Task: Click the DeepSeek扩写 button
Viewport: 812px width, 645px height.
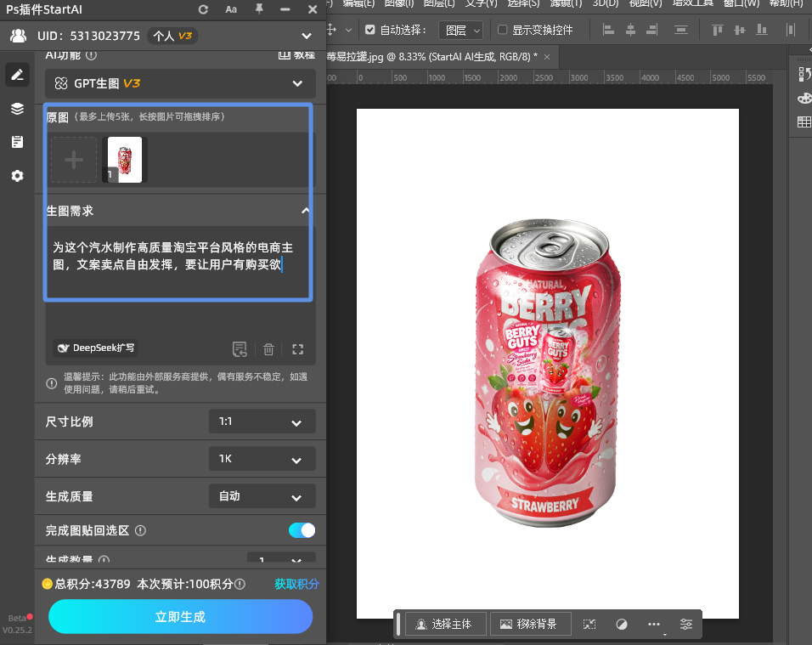Action: [x=96, y=348]
